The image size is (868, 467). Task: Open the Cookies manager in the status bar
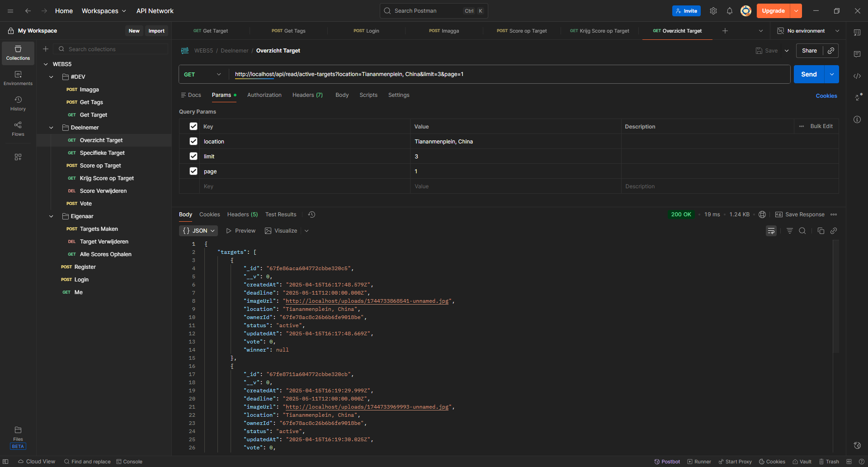(772, 462)
